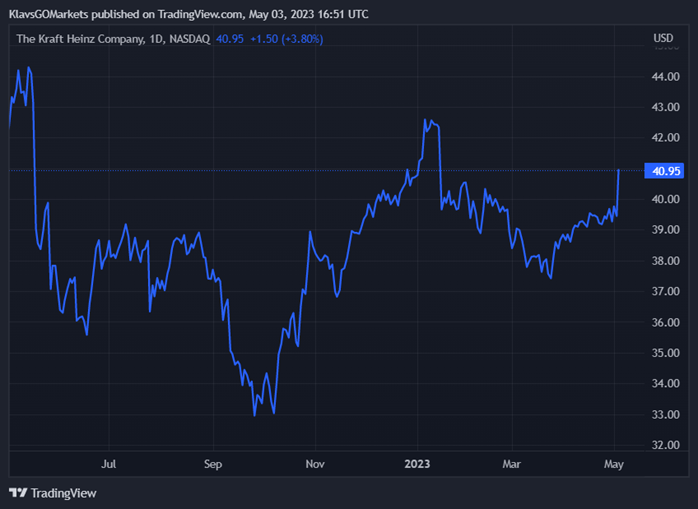Click the 43.00 price axis label
The height and width of the screenshot is (509, 698).
click(x=666, y=107)
